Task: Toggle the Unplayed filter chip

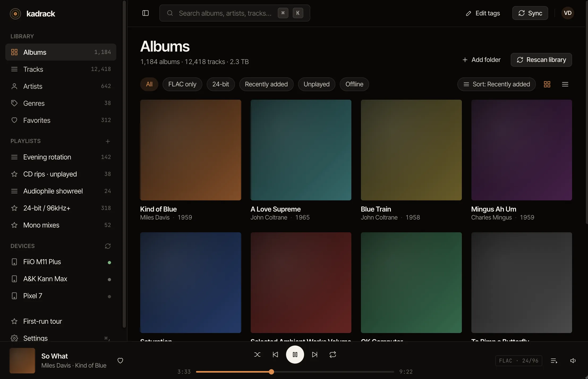Action: (x=317, y=84)
